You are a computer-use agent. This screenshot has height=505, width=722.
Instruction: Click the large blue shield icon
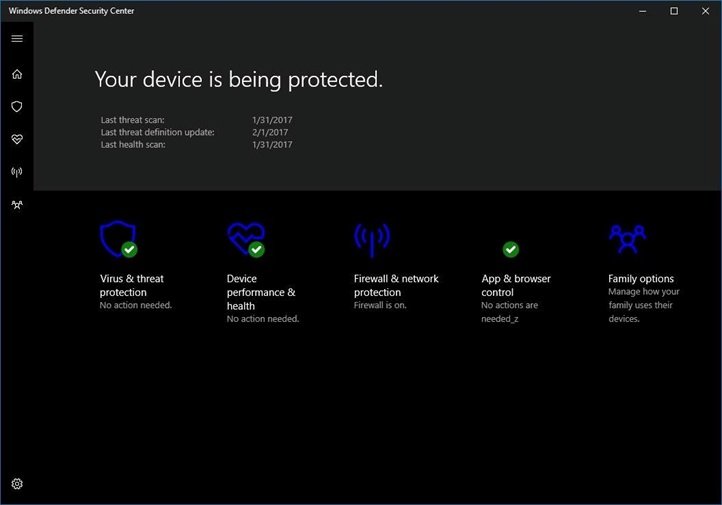[x=117, y=238]
